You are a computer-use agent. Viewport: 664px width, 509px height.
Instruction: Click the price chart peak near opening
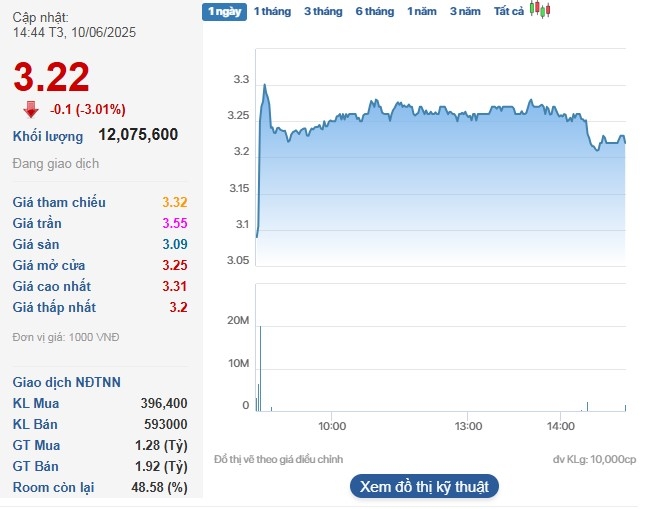coord(265,85)
